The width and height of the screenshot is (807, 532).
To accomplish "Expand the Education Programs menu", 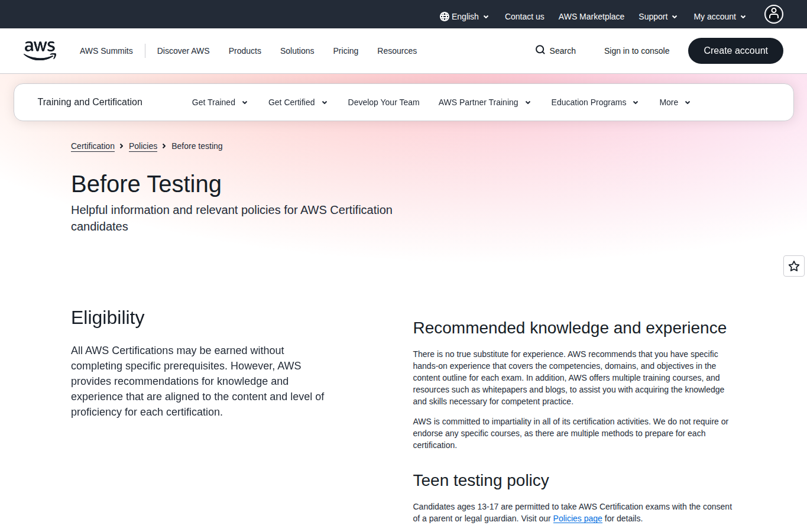I will point(595,102).
